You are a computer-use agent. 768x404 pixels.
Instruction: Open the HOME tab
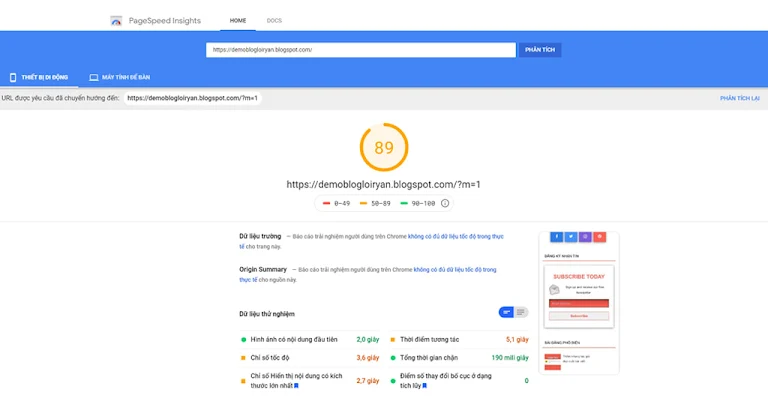238,21
